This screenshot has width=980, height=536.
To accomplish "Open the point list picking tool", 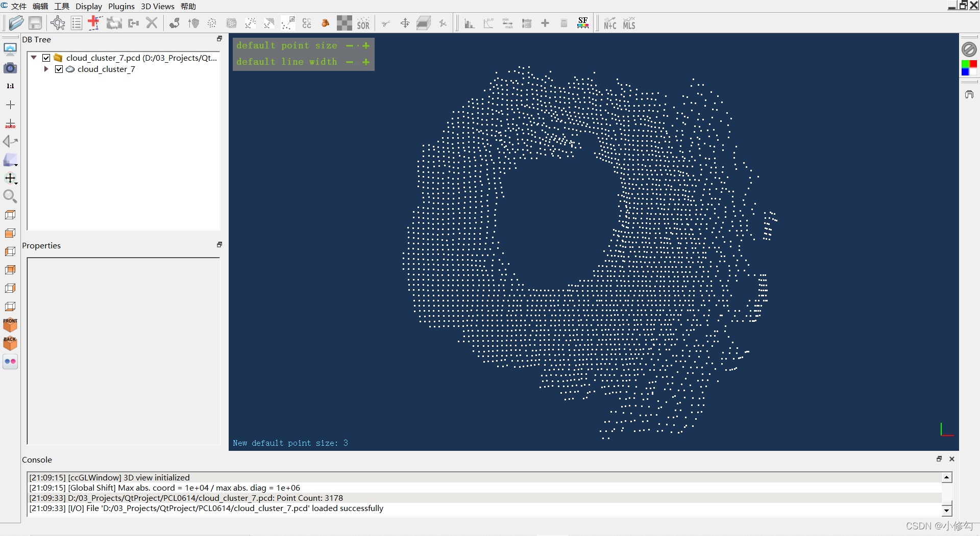I will pyautogui.click(x=77, y=23).
